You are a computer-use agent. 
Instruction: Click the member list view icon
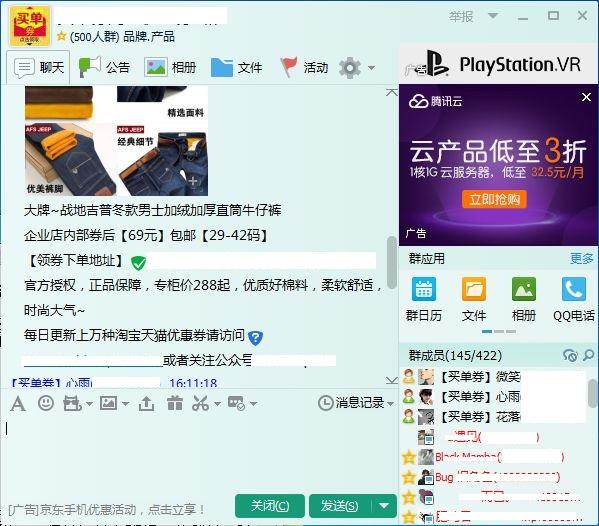[570, 356]
